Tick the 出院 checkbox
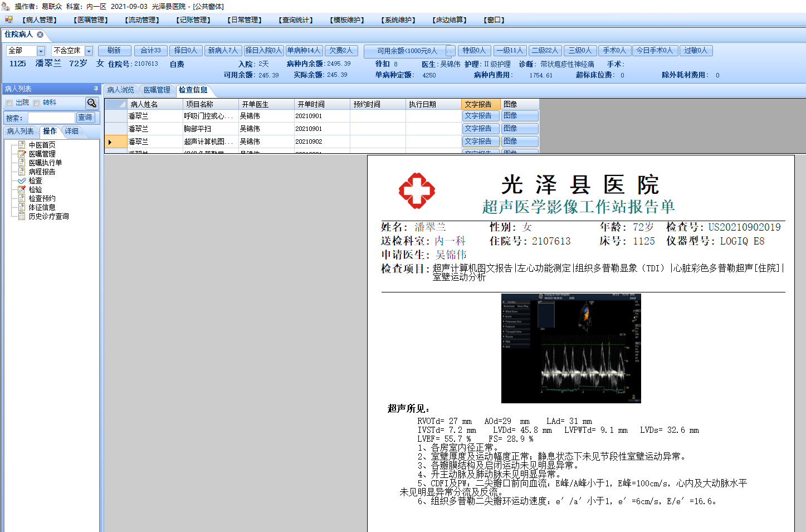 point(9,103)
